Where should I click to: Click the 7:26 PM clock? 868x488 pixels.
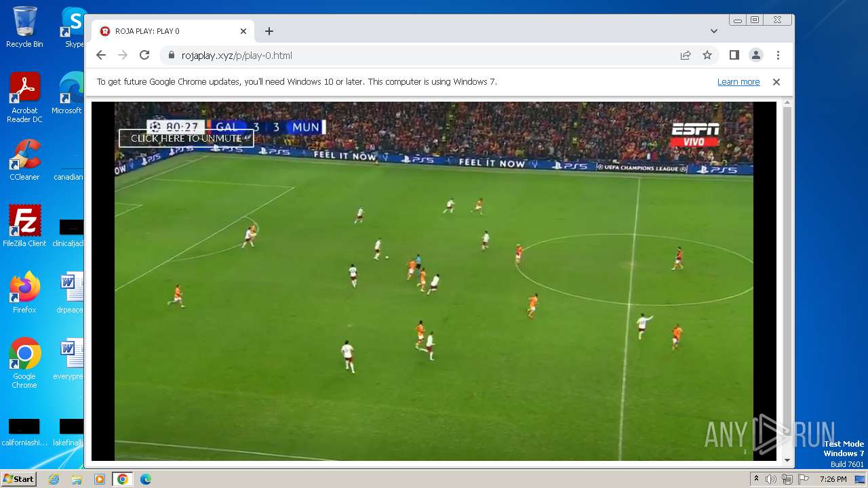(833, 479)
